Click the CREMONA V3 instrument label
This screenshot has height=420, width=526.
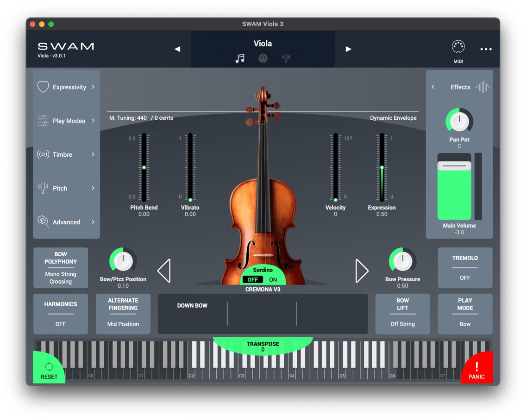click(263, 289)
